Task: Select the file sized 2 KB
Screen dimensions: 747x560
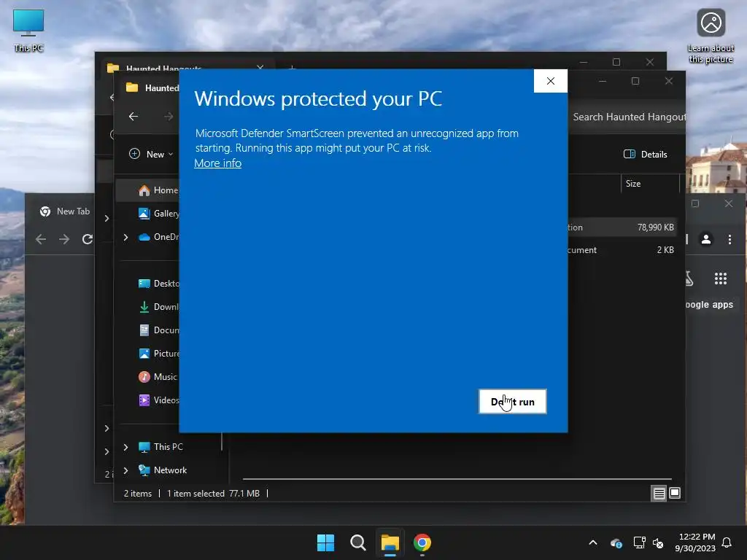Action: (622, 249)
